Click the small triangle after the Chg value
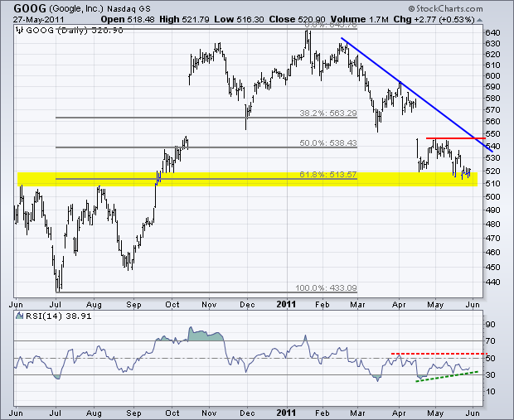514x420 pixels. tap(479, 20)
